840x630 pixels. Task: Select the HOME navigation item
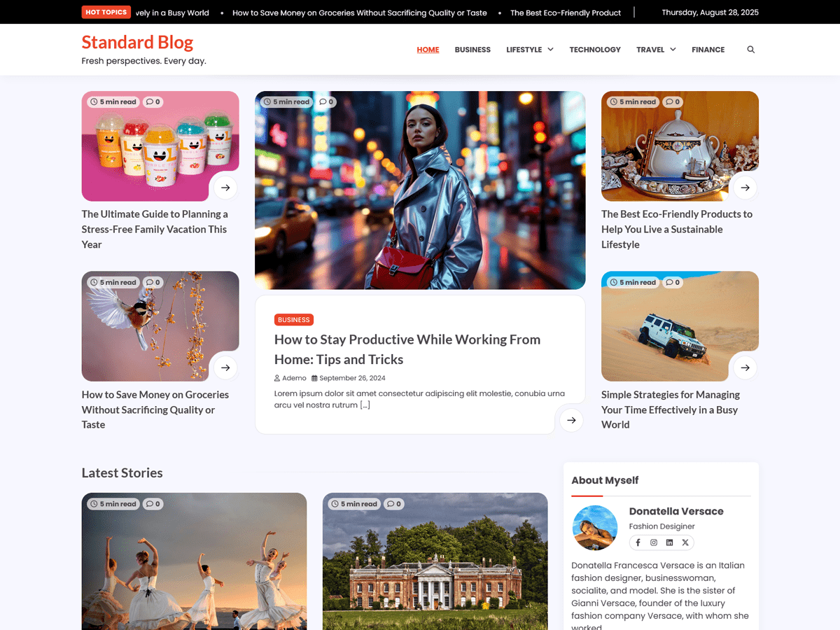pos(428,50)
